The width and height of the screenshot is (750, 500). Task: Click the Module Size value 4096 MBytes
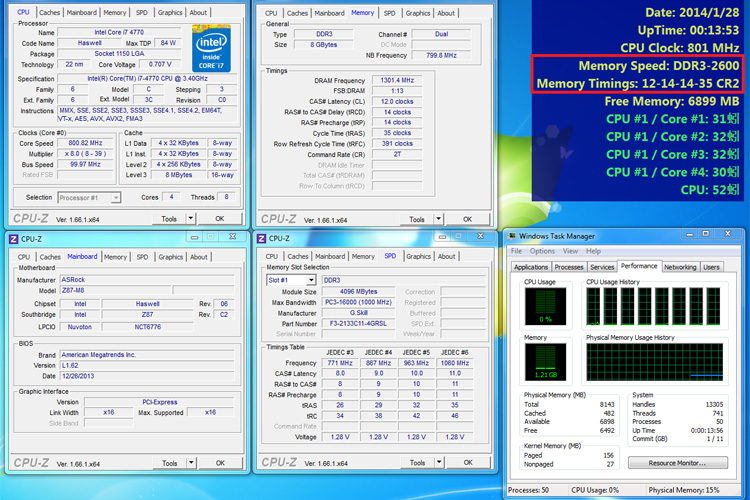pyautogui.click(x=358, y=291)
